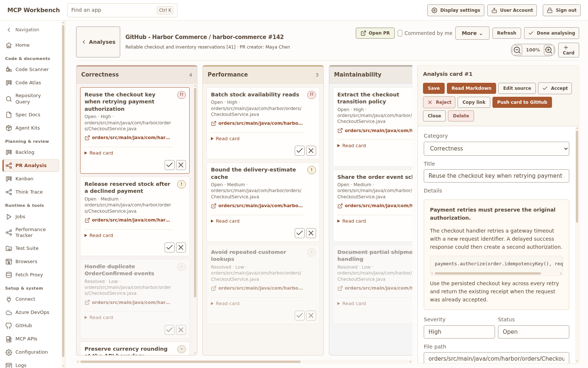Viewport: 588px width, 368px height.
Task: Expand Read card under 'Reuse the checkout key'
Action: pos(99,153)
